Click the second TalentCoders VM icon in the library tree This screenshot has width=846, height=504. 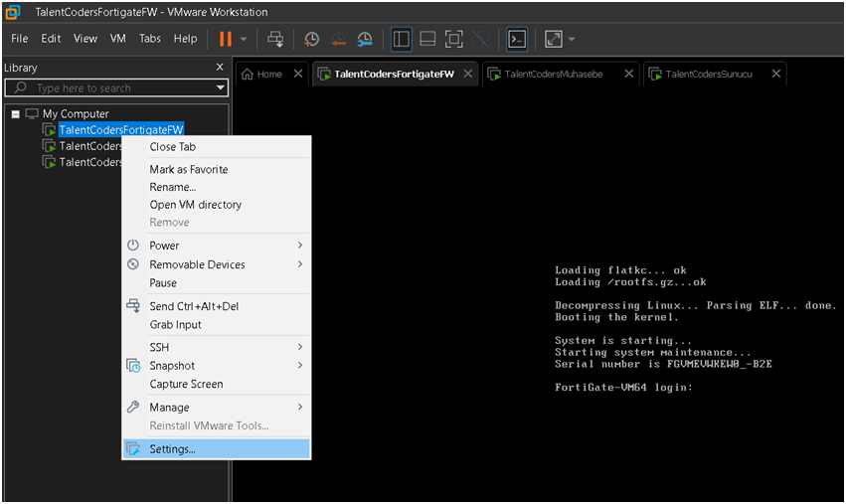(49, 146)
